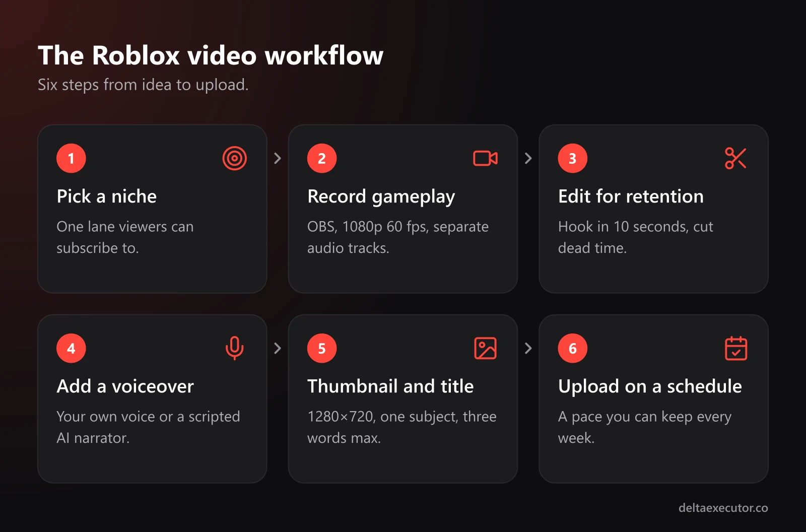Click 'The Roblox video workflow' title
806x532 pixels.
click(211, 55)
